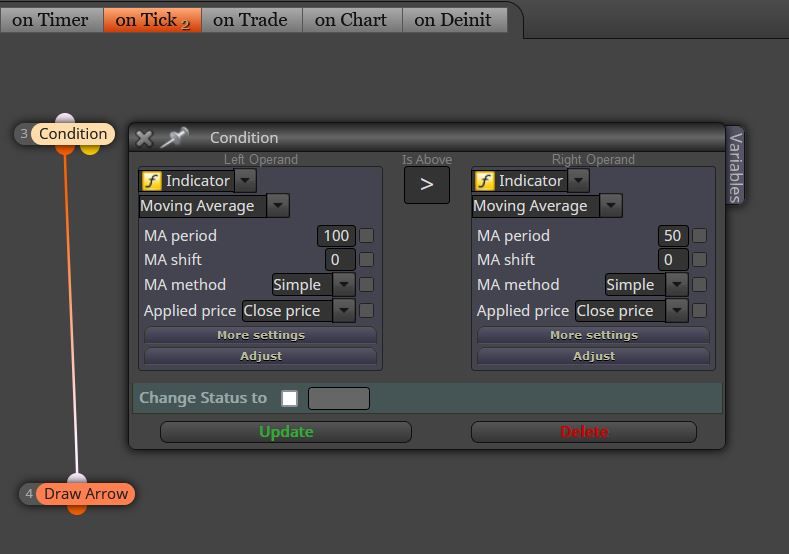
Task: Click the right operand function icon
Action: click(x=485, y=181)
